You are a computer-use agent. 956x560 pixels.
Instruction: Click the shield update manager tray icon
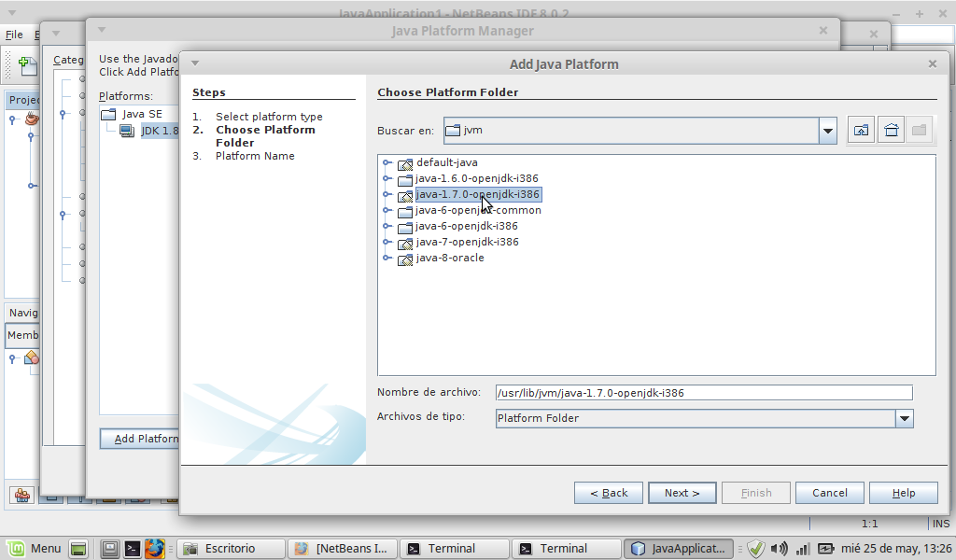click(x=756, y=549)
